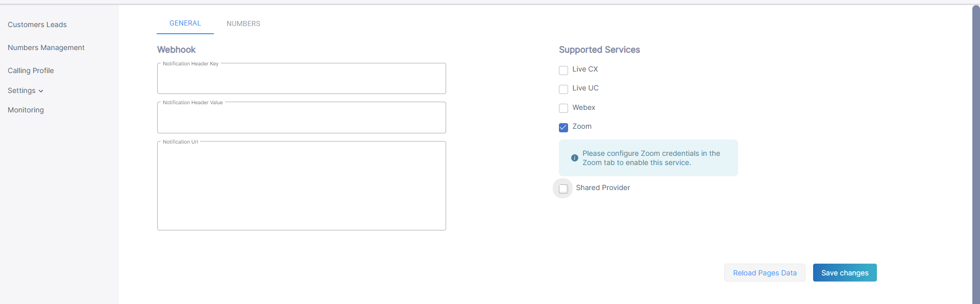Viewport: 980px width, 304px height.
Task: Select the GENERAL tab
Action: 185,23
